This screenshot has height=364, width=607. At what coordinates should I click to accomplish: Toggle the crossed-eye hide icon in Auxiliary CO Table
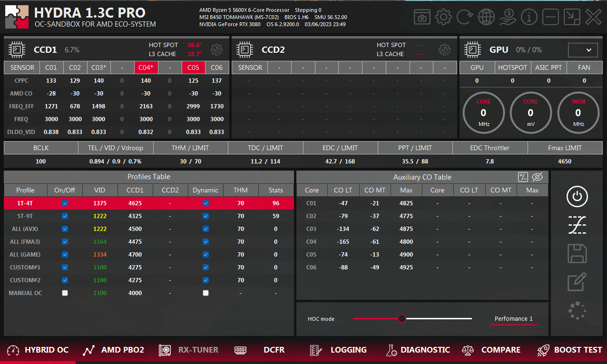pos(538,177)
